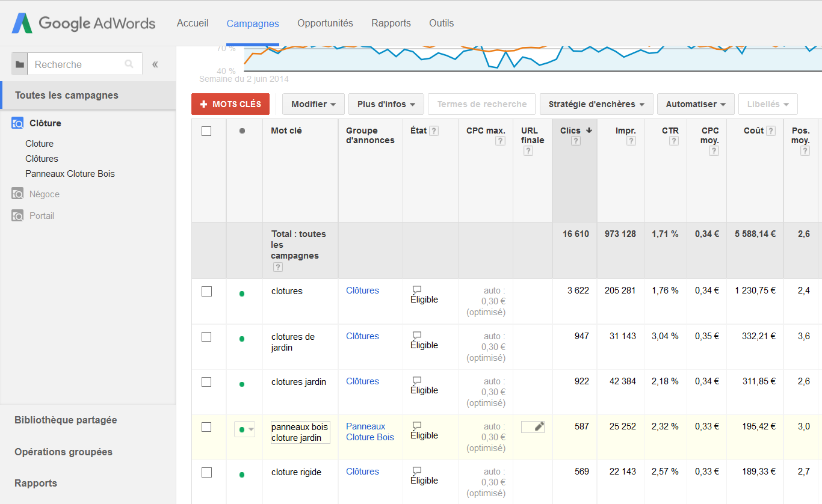Tick the select-all checkbox in the table header
The width and height of the screenshot is (822, 504).
pos(206,131)
